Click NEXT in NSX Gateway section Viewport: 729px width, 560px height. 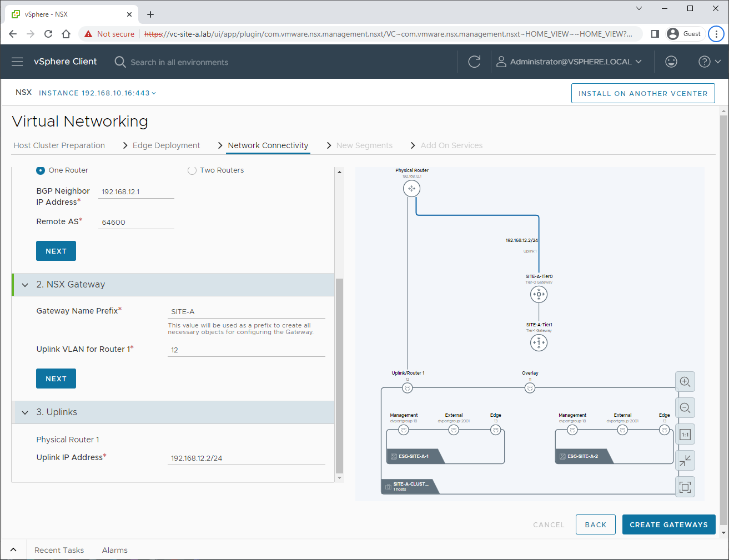[56, 379]
